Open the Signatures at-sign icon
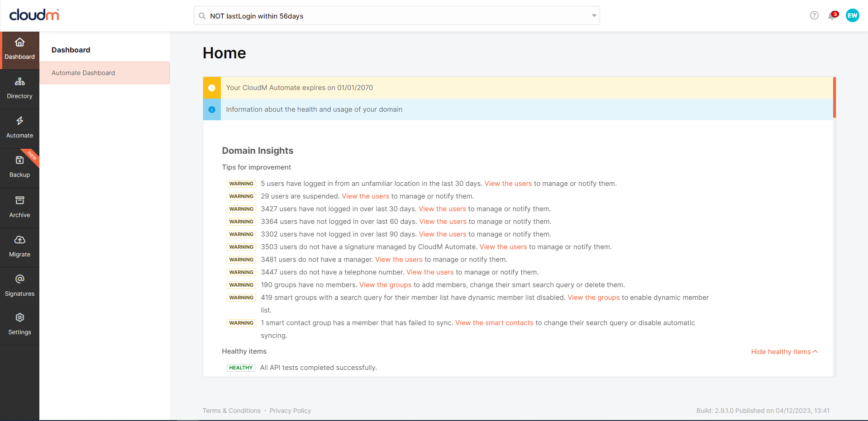 19,279
